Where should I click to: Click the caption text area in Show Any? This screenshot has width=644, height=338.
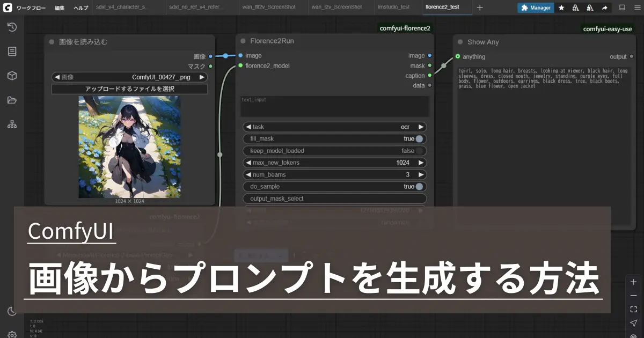point(544,146)
